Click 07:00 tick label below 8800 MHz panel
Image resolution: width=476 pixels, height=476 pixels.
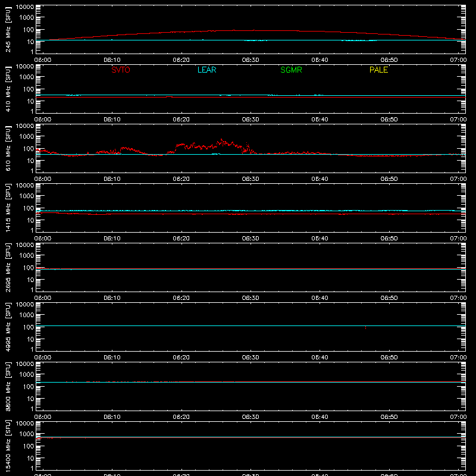(458, 417)
